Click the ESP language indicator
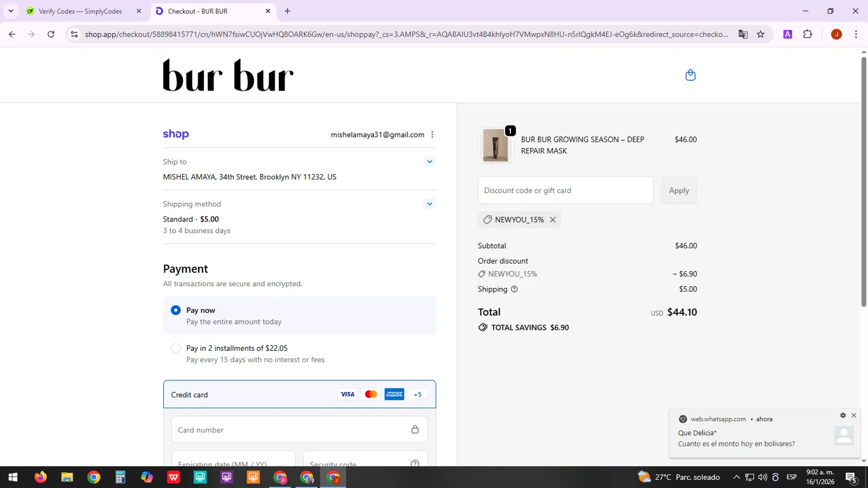This screenshot has width=868, height=488. click(x=792, y=477)
